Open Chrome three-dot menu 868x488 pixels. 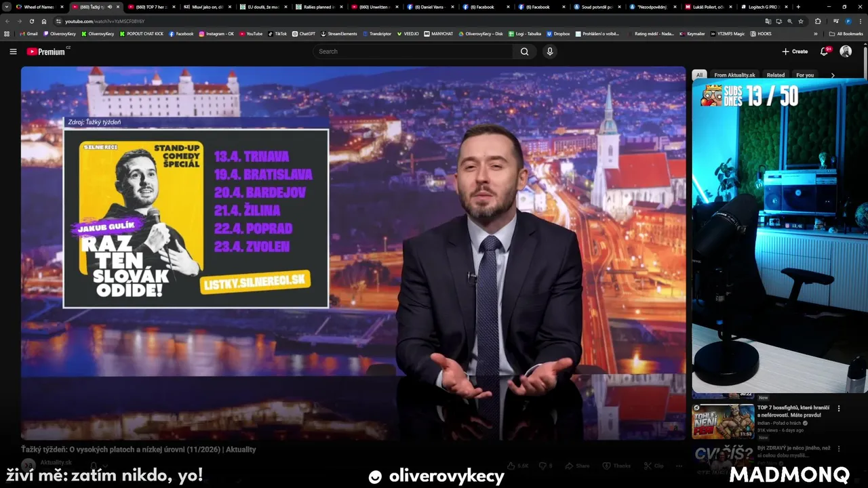(x=861, y=21)
